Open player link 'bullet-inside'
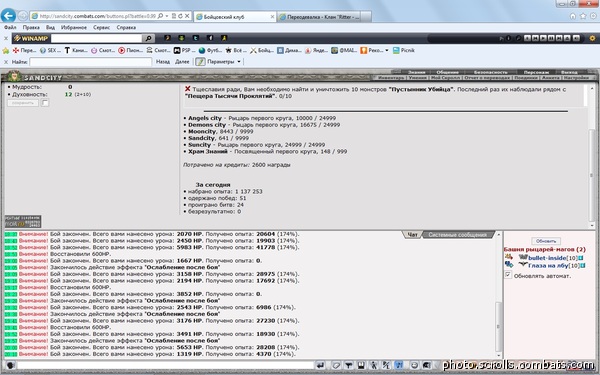 (x=547, y=258)
